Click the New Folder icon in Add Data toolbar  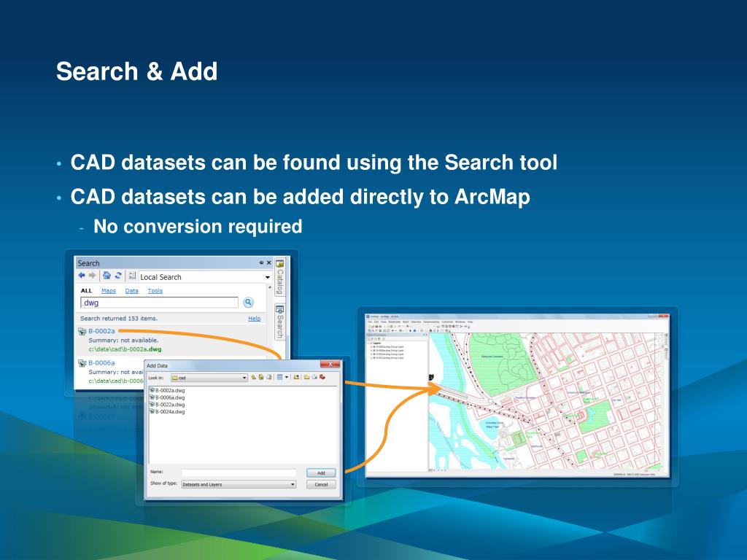307,377
